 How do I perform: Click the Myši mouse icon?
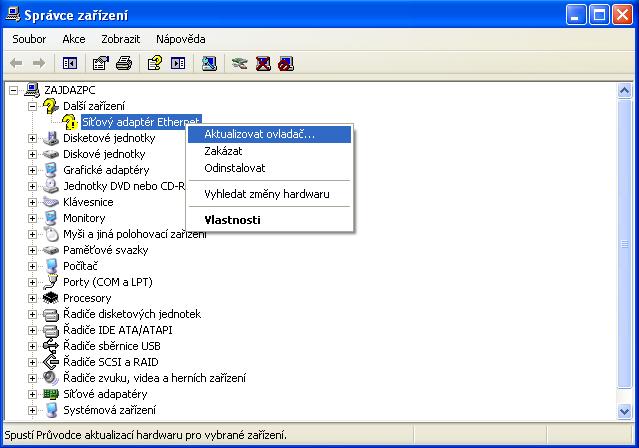click(51, 234)
